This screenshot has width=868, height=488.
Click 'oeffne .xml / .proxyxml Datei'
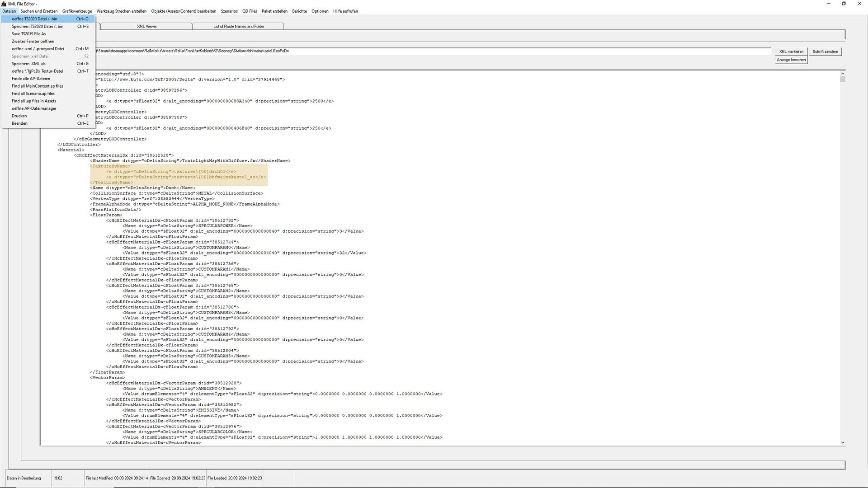(38, 49)
